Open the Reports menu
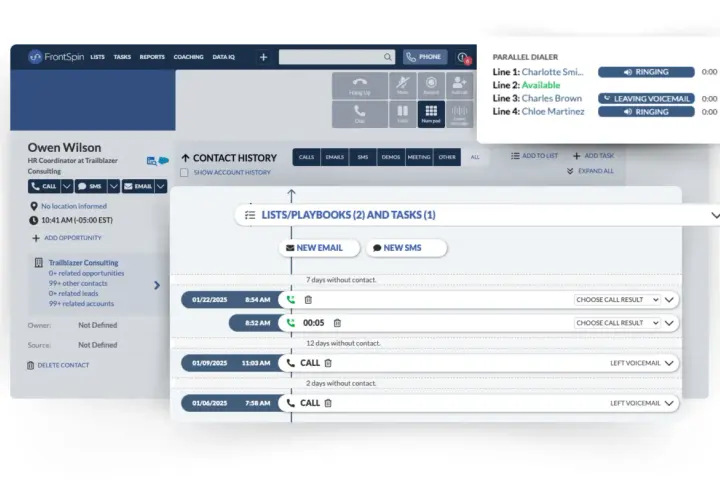The width and height of the screenshot is (720, 500). pyautogui.click(x=152, y=57)
